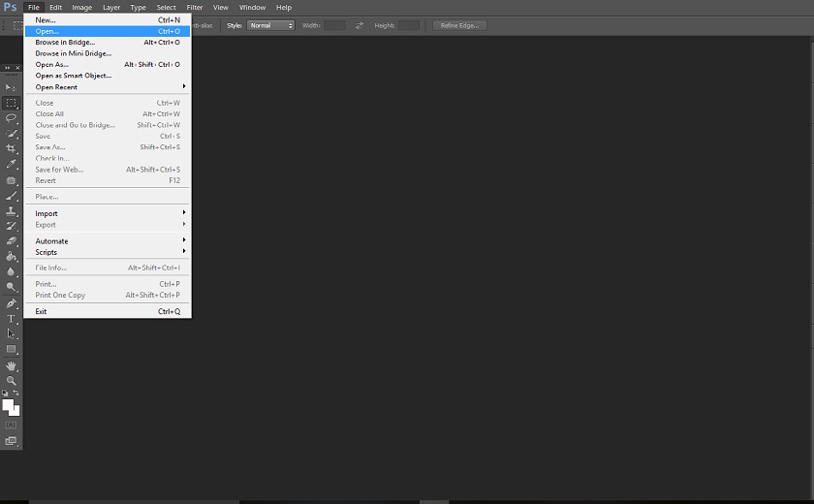This screenshot has height=504, width=814.
Task: Open the tool preset picker in options bar
Action: [18, 25]
